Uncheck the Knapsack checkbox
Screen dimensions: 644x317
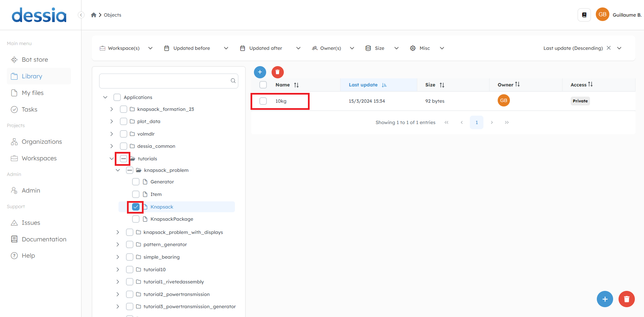136,207
